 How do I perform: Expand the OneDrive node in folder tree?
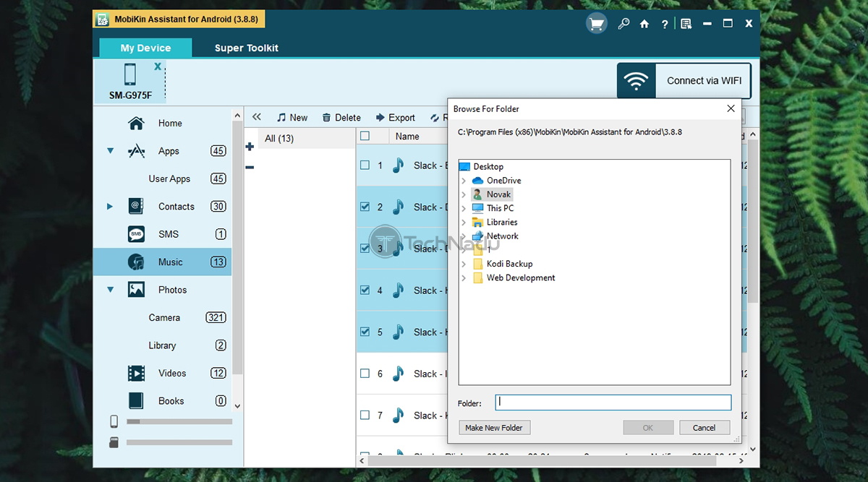point(464,181)
